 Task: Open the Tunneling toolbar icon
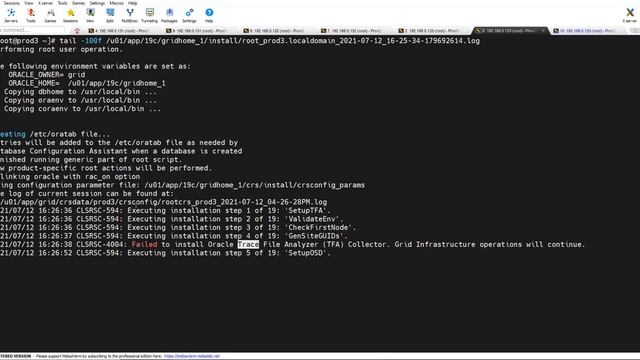click(x=149, y=16)
